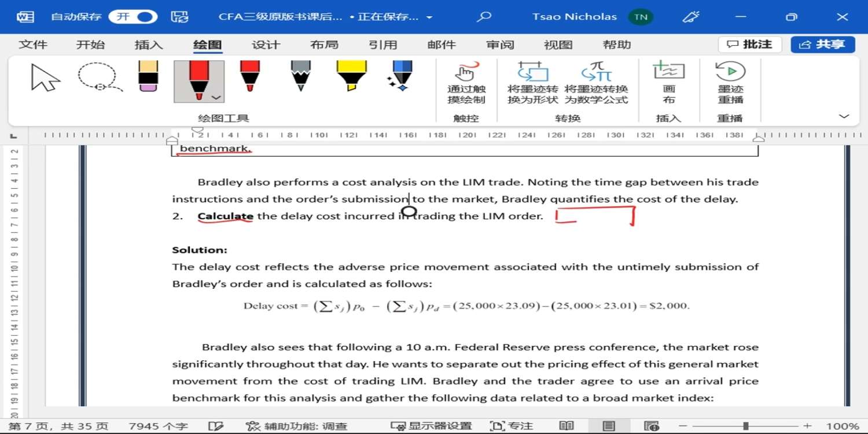Open display settings (显示器设置)
868x434 pixels.
[x=431, y=426]
